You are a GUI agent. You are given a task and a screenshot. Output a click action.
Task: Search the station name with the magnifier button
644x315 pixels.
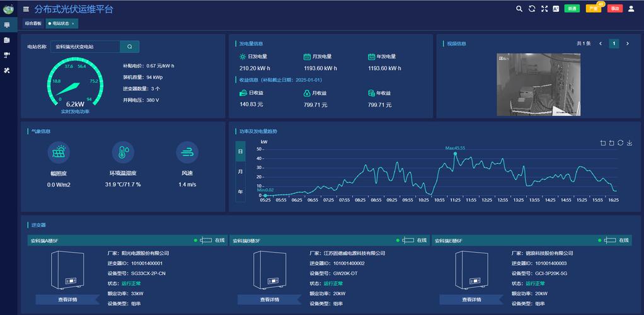(130, 47)
